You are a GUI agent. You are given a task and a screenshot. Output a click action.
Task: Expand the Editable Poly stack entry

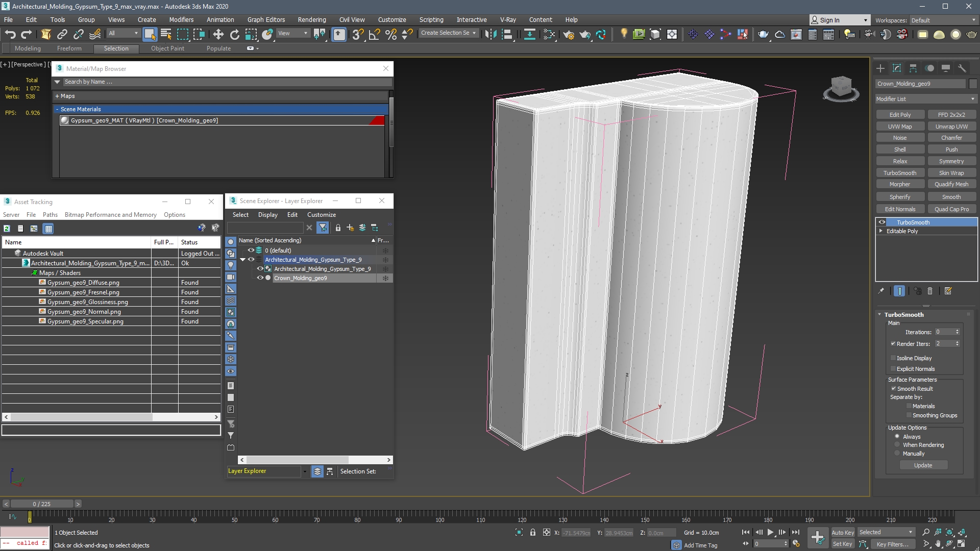[880, 231]
